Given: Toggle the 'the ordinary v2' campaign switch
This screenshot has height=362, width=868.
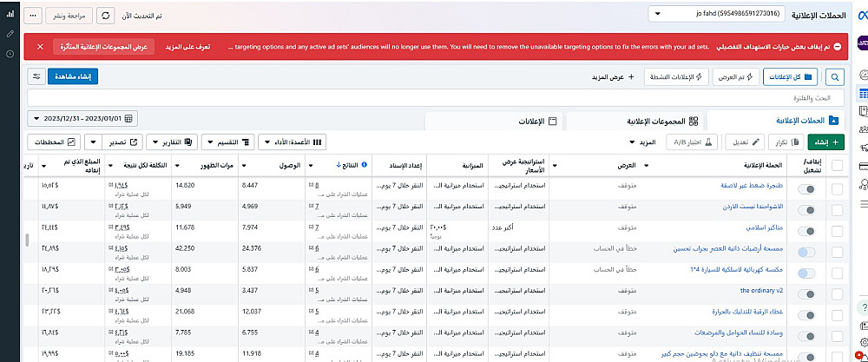Looking at the screenshot, I should point(806,291).
